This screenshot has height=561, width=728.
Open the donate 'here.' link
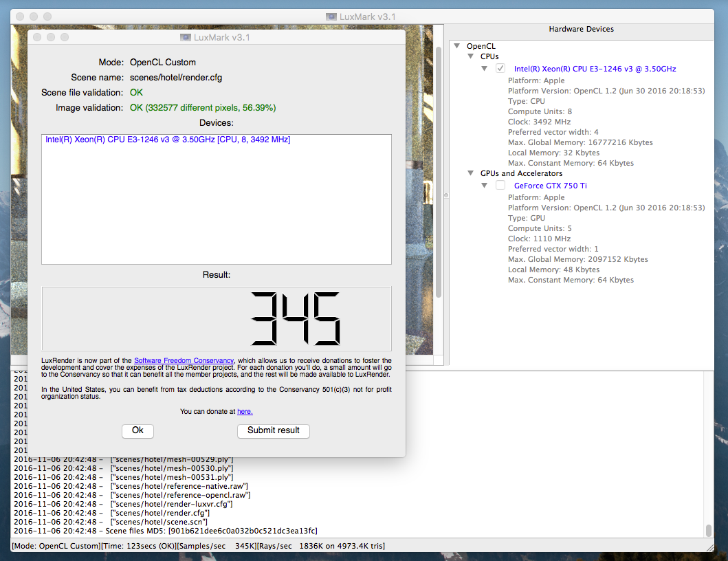245,411
